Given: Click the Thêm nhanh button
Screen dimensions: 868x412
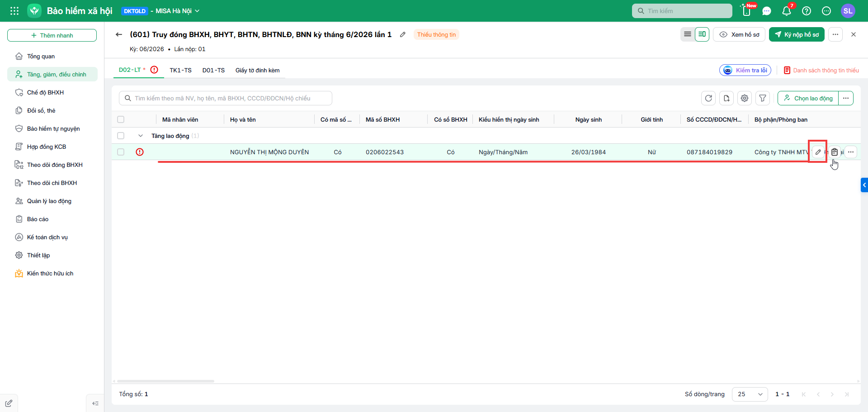Looking at the screenshot, I should coord(52,35).
